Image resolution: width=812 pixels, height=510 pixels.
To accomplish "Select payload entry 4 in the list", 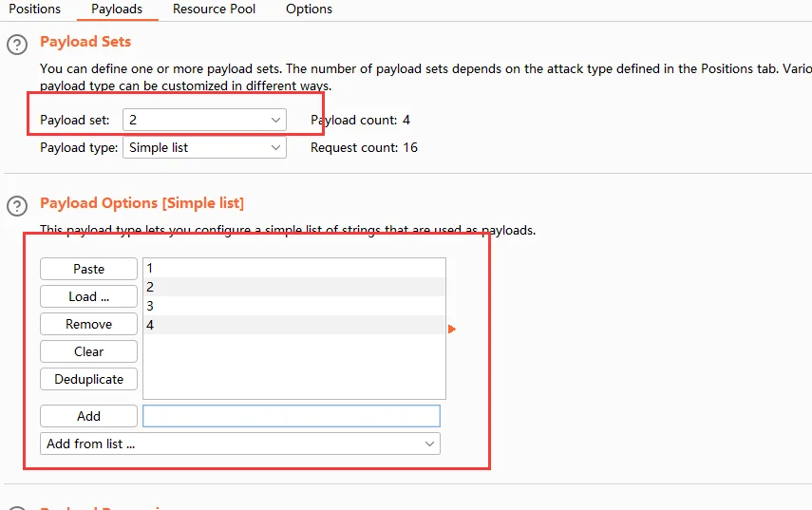I will pos(293,325).
